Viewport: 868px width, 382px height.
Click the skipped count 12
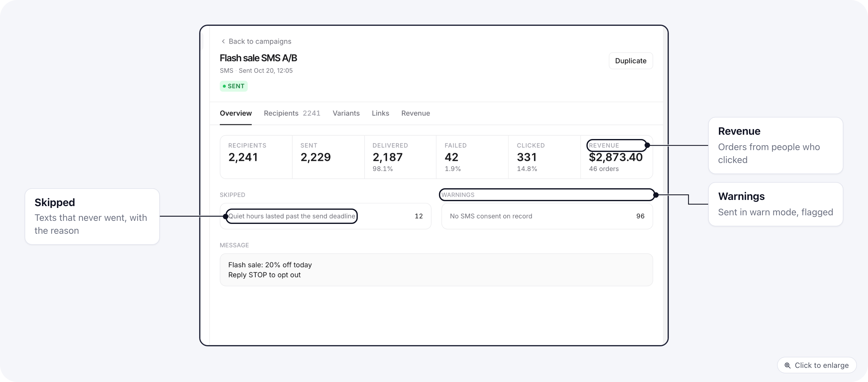(419, 216)
